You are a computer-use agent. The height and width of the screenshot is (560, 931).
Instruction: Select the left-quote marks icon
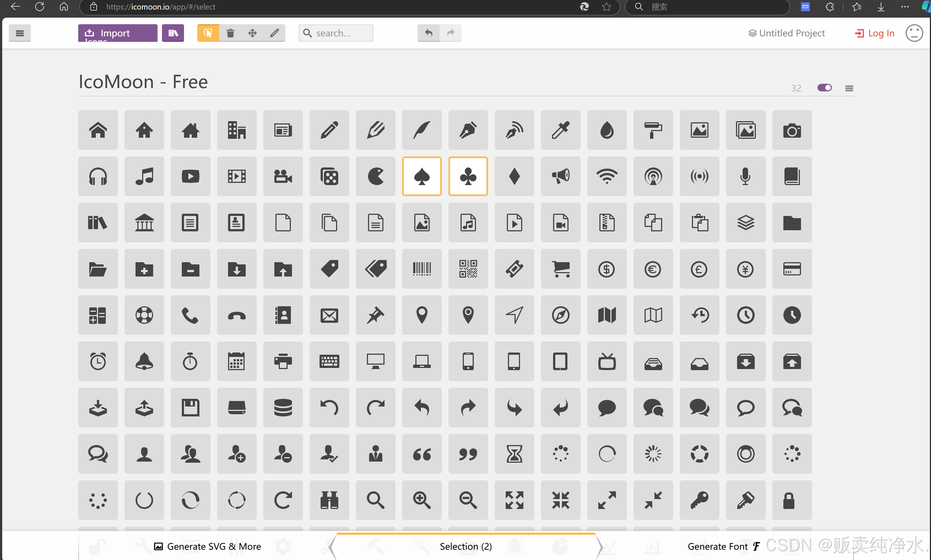422,454
